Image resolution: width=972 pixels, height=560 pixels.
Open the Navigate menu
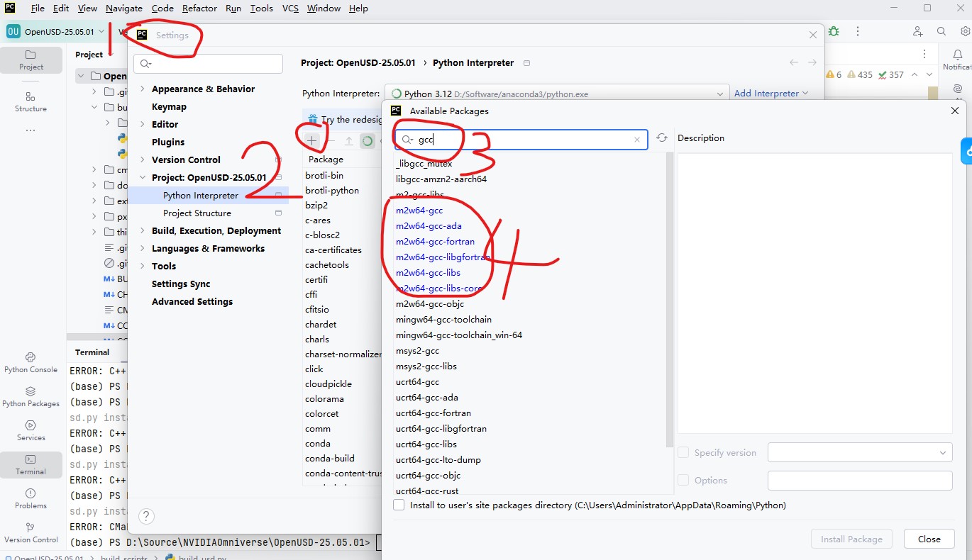123,9
